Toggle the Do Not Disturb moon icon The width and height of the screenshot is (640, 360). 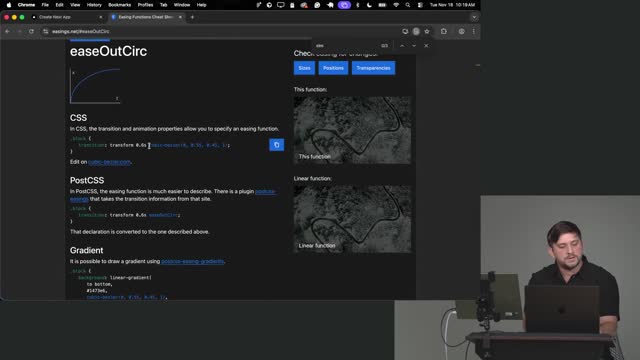[369, 5]
